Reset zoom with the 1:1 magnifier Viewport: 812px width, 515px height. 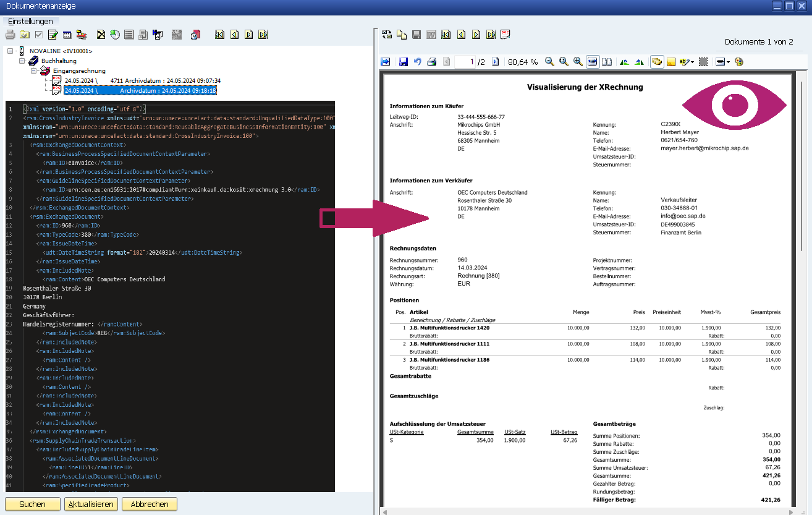[x=563, y=62]
